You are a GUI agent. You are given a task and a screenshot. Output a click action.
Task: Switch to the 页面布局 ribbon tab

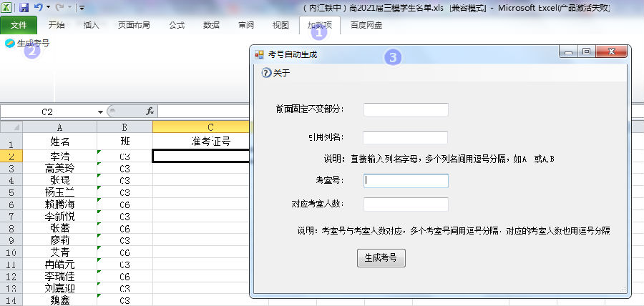[134, 25]
